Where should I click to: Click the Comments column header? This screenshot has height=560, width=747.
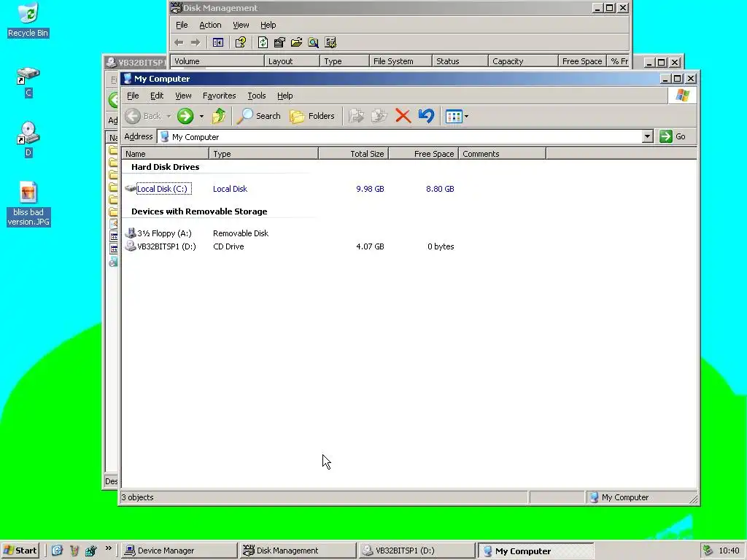tap(502, 154)
